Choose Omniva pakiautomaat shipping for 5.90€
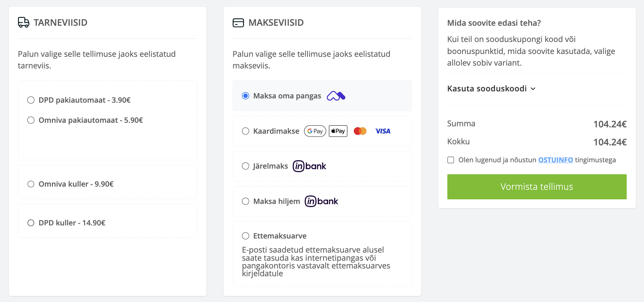The image size is (644, 302). pyautogui.click(x=31, y=120)
